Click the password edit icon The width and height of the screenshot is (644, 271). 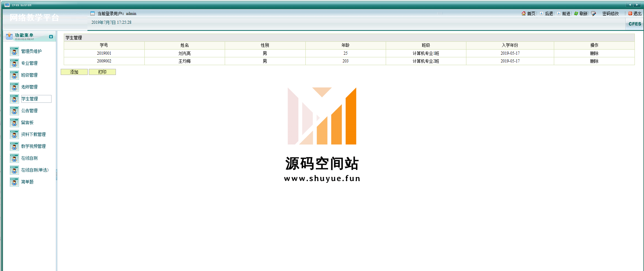coord(593,14)
